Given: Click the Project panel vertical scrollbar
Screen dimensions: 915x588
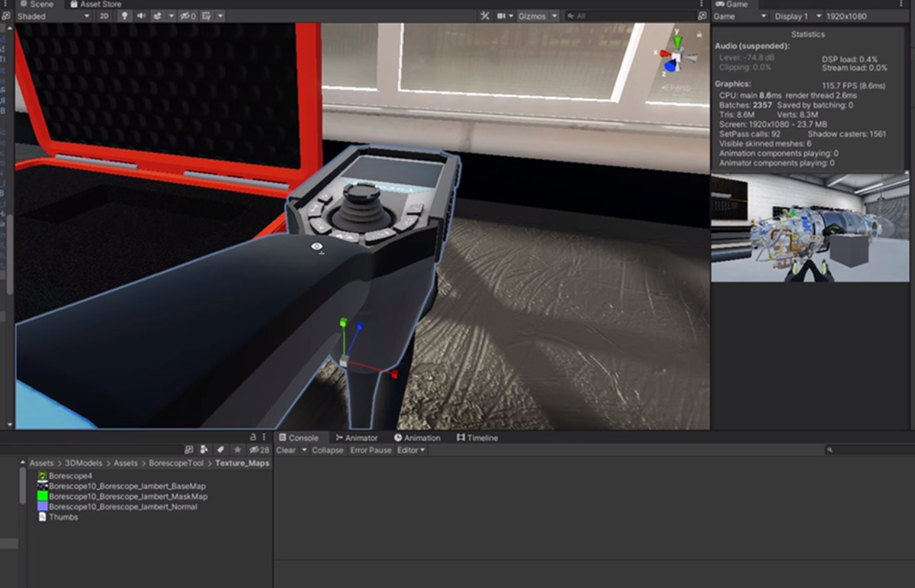Looking at the screenshot, I should coord(22,485).
